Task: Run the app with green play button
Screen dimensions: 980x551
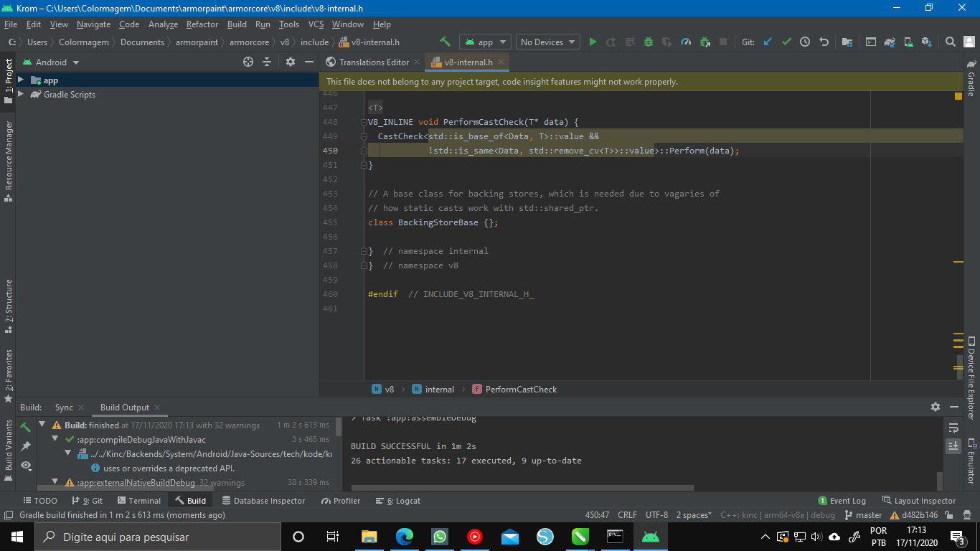Action: pyautogui.click(x=593, y=42)
